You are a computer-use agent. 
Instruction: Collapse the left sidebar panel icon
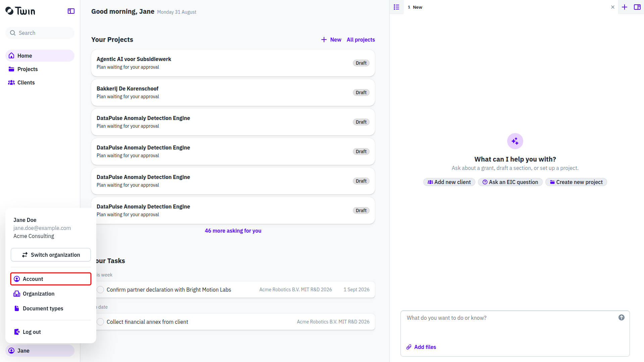tap(71, 11)
